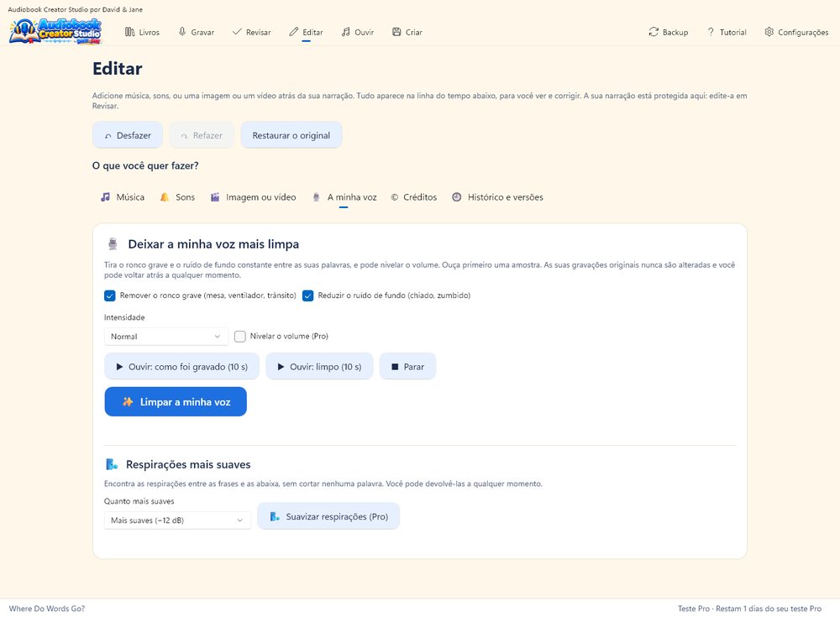Click the Backup sync icon
Viewport: 840px width, 617px height.
pyautogui.click(x=654, y=32)
